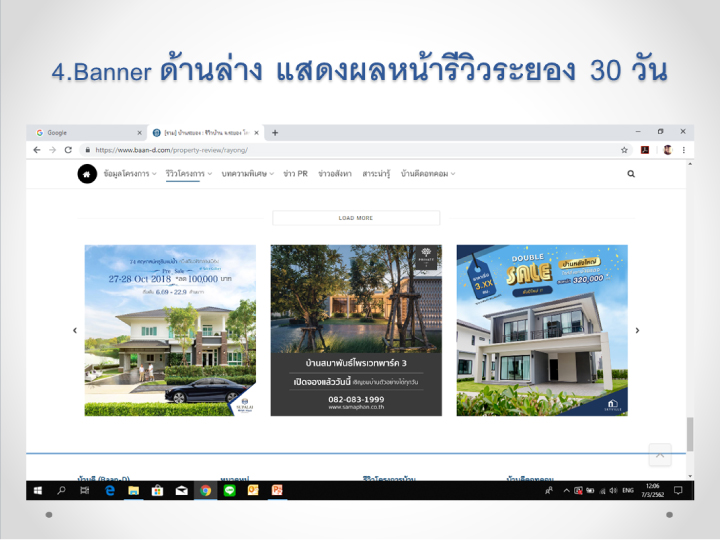Viewport: 720px width, 540px height.
Task: Expand the รีวิวโครงการ dropdown menu
Action: pyautogui.click(x=189, y=174)
